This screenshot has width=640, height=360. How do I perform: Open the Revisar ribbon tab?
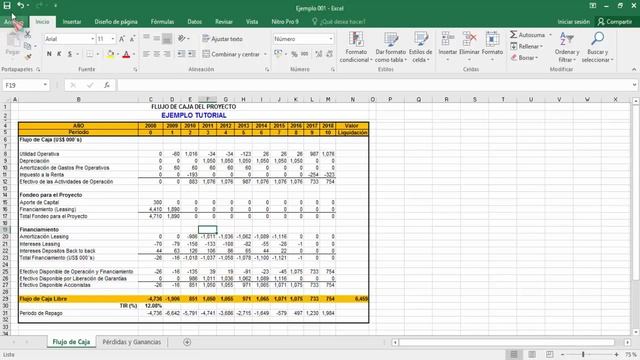click(224, 22)
